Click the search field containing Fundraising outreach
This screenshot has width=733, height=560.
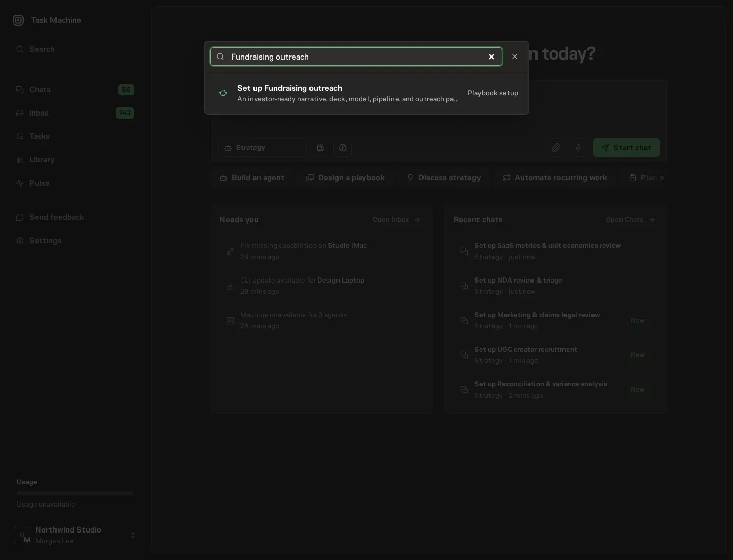356,57
